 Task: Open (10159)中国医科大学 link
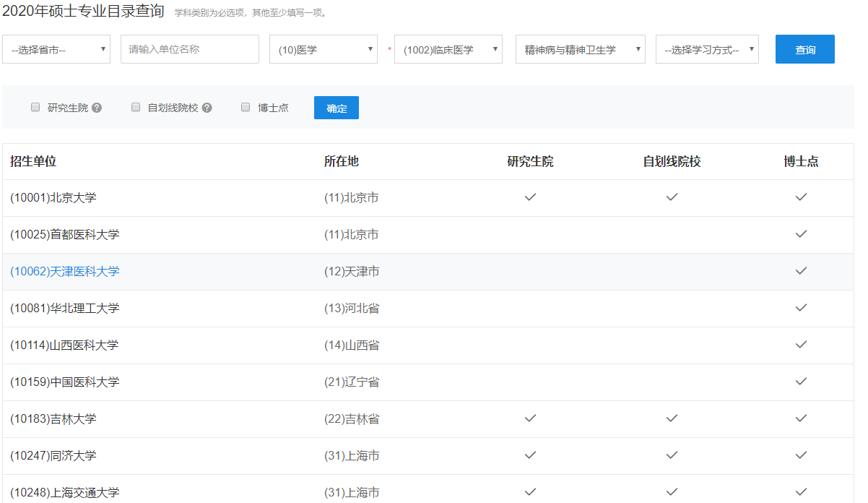[x=65, y=382]
